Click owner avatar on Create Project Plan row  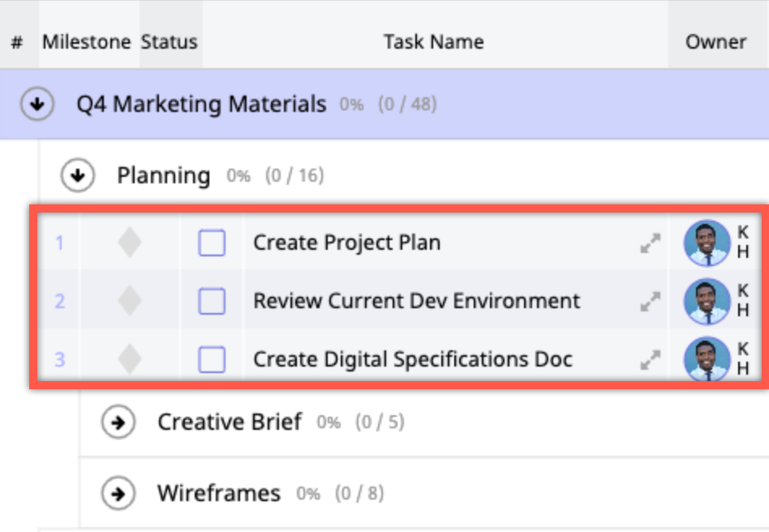point(707,243)
